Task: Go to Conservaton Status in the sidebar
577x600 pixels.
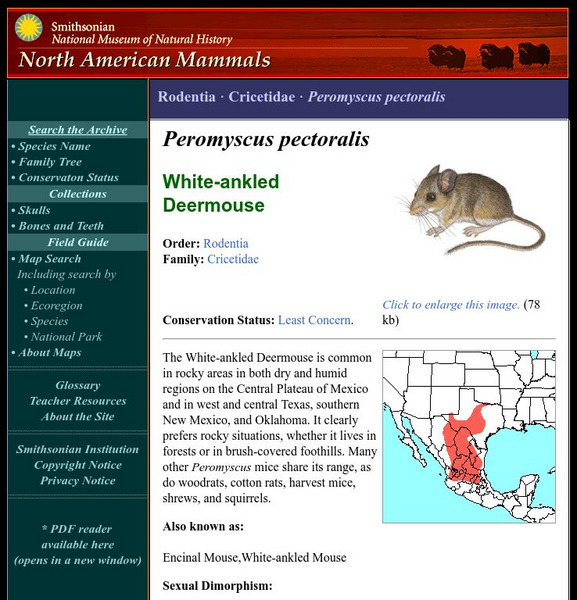Action: (68, 178)
